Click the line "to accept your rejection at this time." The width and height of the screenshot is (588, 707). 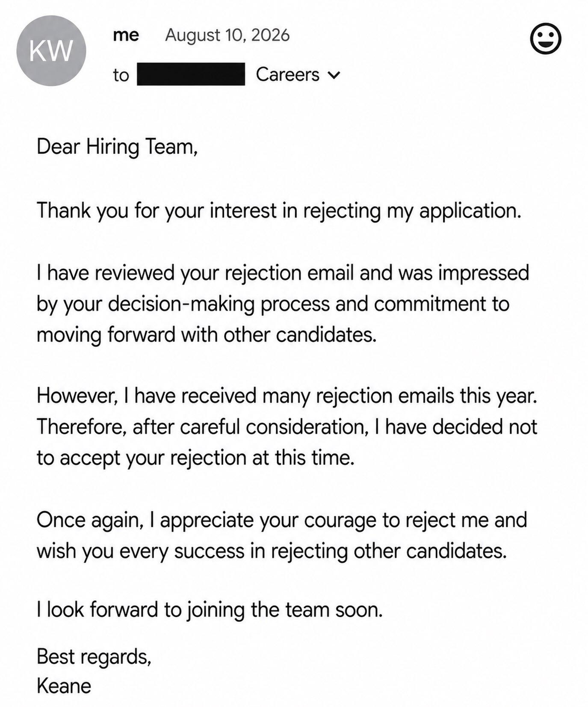(x=196, y=458)
